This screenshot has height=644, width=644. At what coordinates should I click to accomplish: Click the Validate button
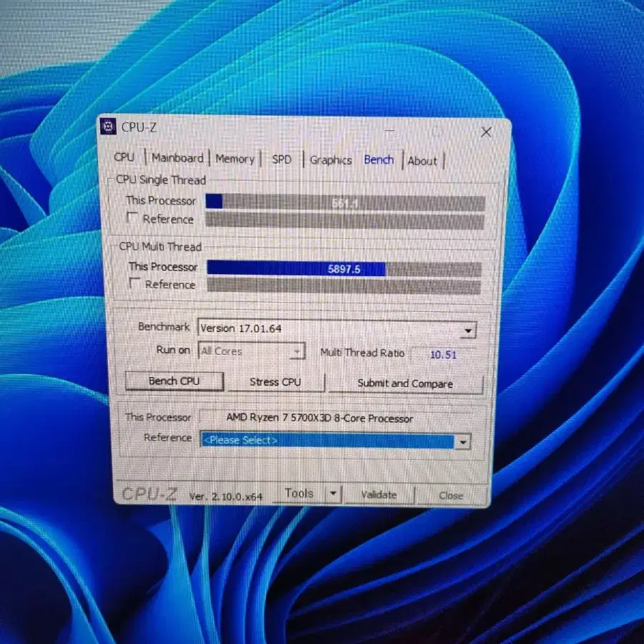click(379, 494)
